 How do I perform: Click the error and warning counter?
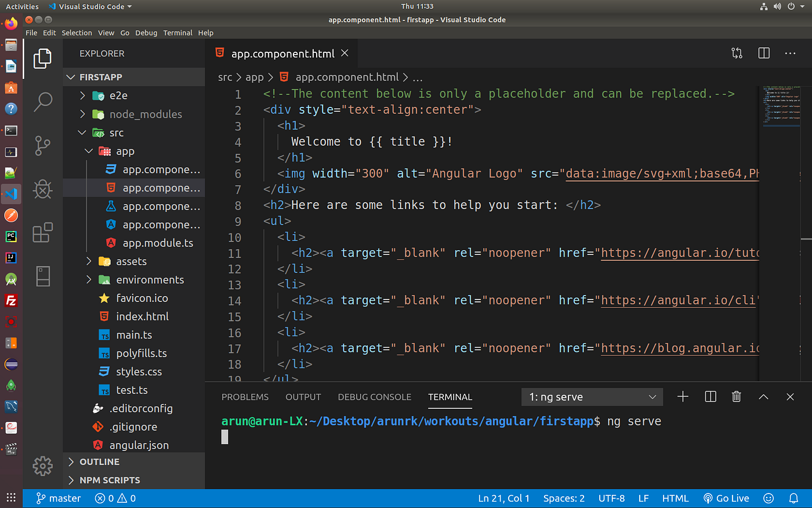click(x=114, y=498)
